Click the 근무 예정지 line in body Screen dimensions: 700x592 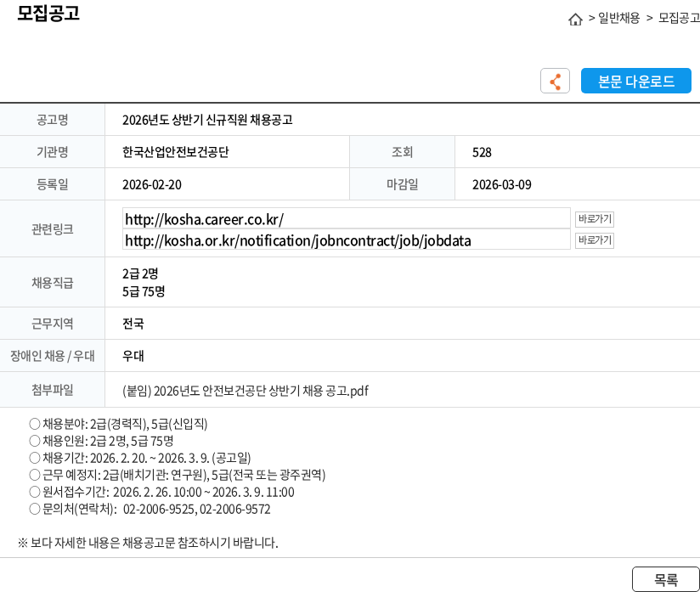pos(178,475)
